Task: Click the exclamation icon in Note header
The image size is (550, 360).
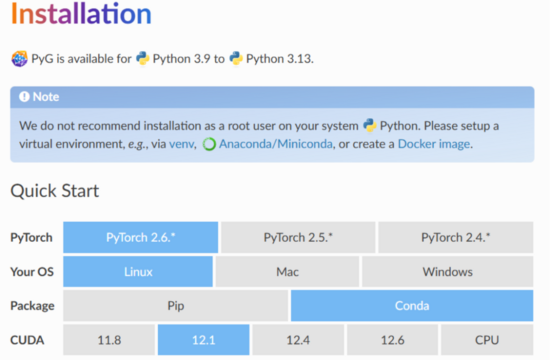Action: (x=24, y=96)
